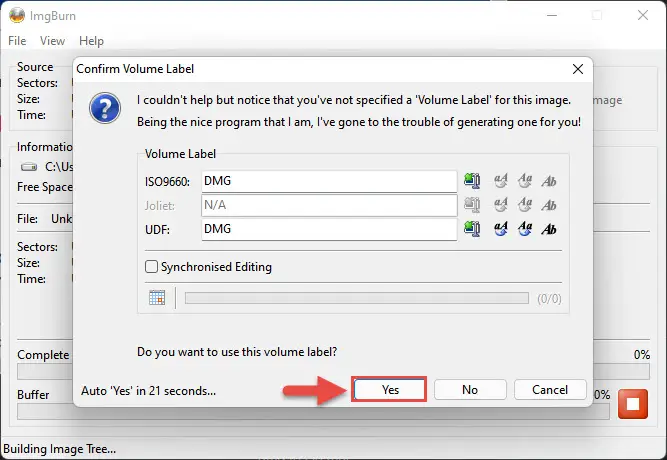Click the UDF 'aA' case toggle icon
This screenshot has width=667, height=460.
pos(501,229)
